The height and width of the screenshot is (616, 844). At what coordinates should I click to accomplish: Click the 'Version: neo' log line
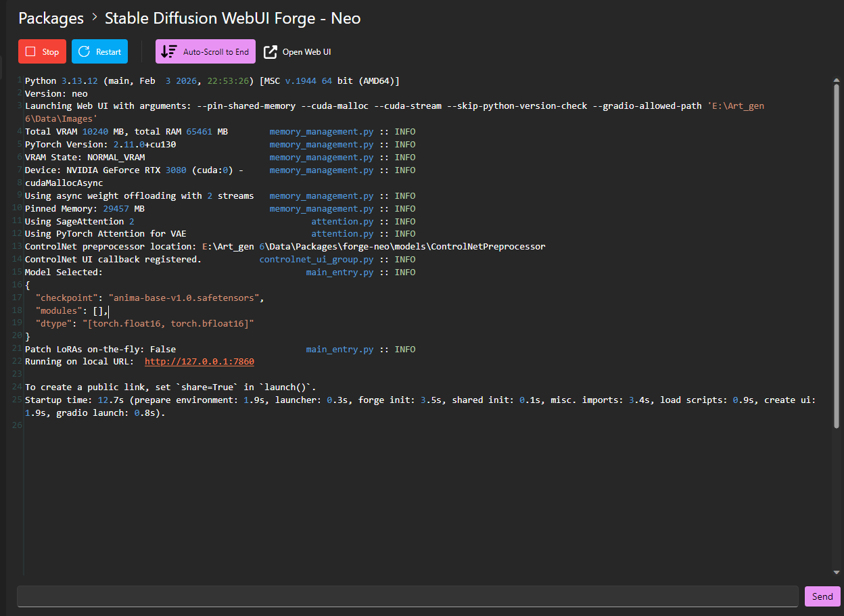[56, 93]
